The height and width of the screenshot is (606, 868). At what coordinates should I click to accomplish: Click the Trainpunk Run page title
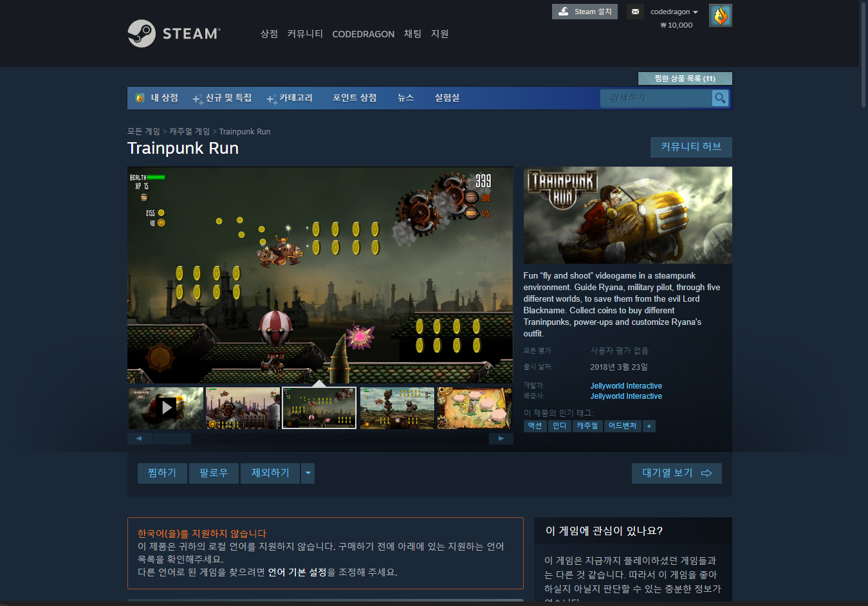pos(183,148)
